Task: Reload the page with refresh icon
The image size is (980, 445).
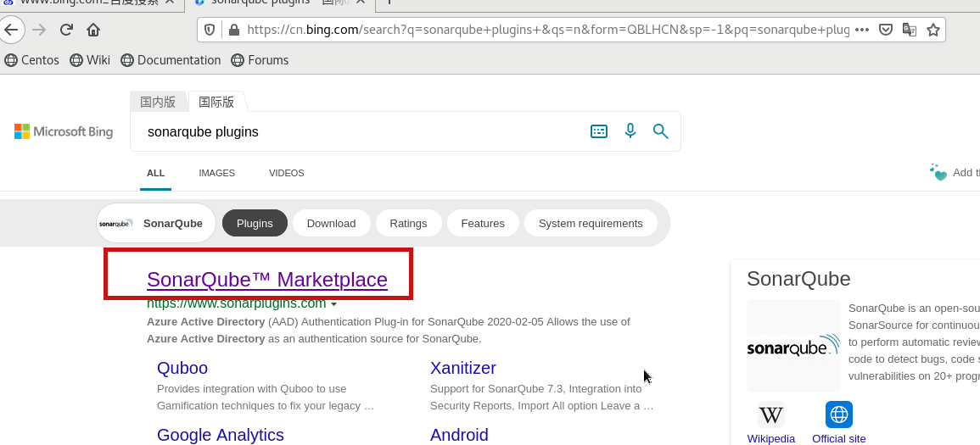Action: pos(66,30)
